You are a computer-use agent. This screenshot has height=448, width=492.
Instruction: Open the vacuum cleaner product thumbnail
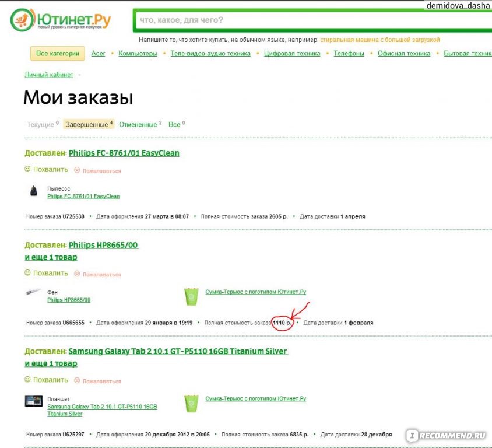(x=34, y=191)
